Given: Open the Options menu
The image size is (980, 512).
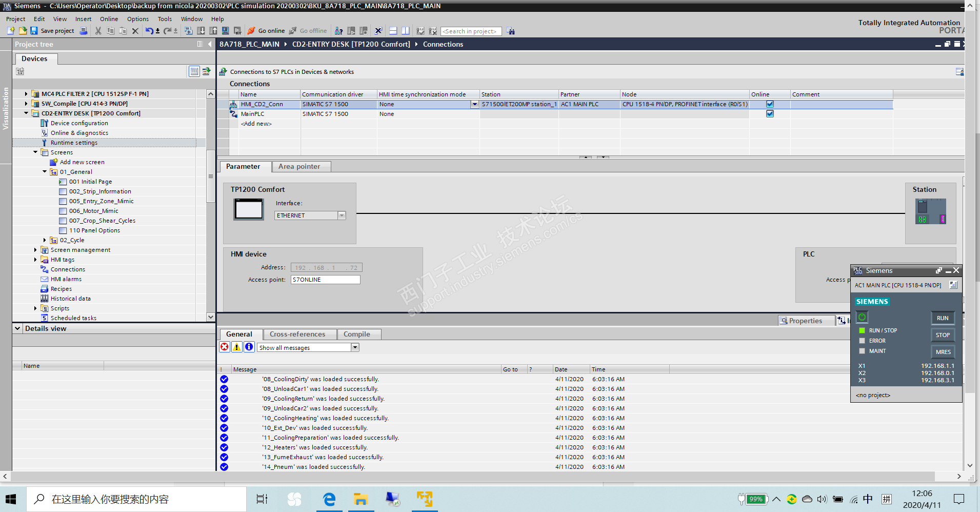Looking at the screenshot, I should pyautogui.click(x=138, y=19).
